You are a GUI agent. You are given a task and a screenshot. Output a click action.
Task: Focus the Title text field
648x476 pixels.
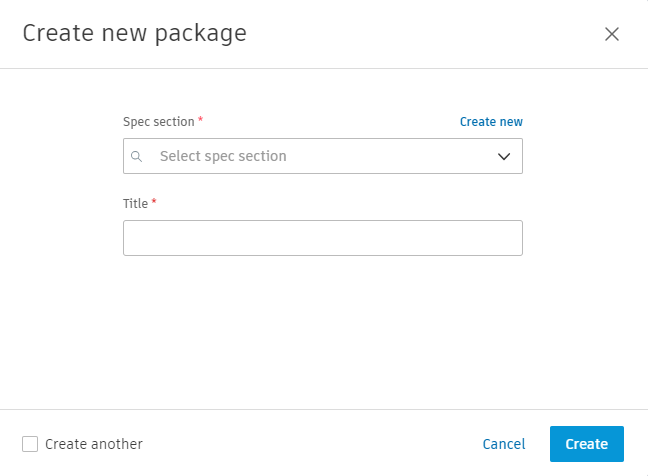(x=322, y=238)
